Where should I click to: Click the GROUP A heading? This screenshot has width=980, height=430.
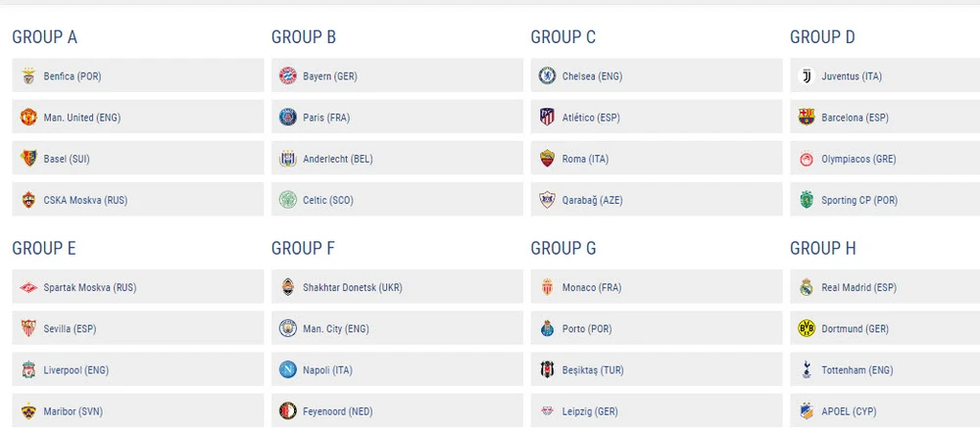44,37
